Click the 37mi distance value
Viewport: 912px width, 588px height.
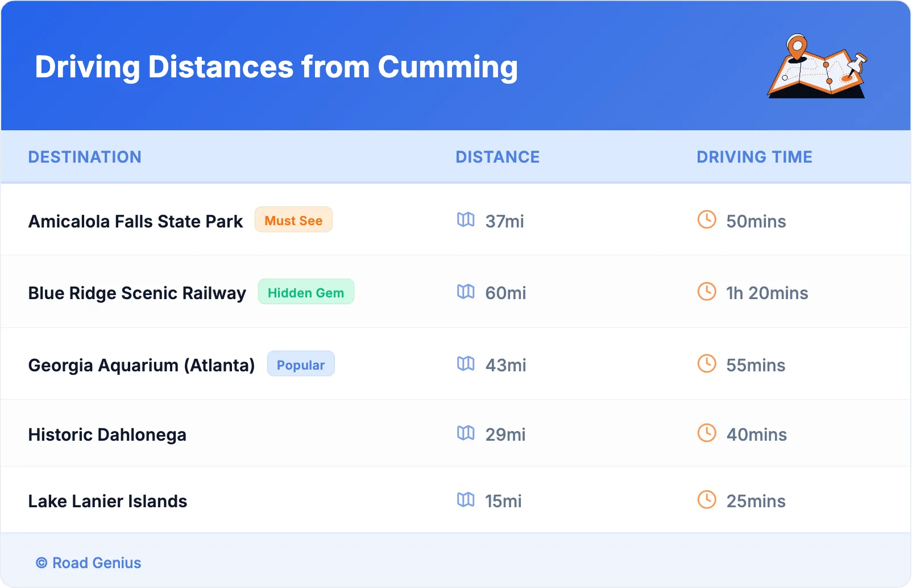(x=505, y=221)
